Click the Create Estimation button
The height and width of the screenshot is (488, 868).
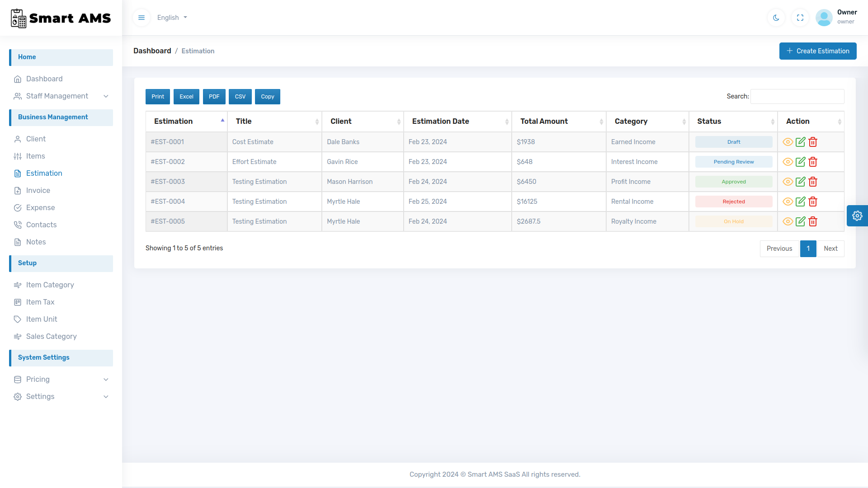click(817, 51)
